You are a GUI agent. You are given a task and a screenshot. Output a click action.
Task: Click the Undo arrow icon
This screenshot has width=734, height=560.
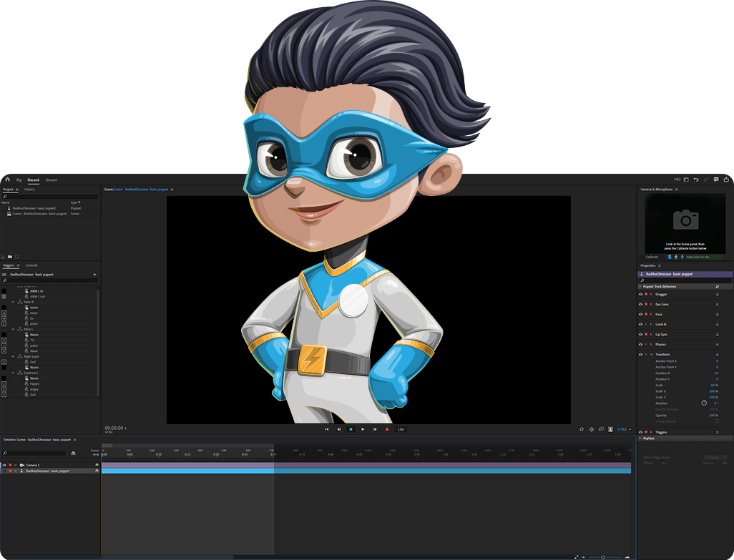click(696, 180)
